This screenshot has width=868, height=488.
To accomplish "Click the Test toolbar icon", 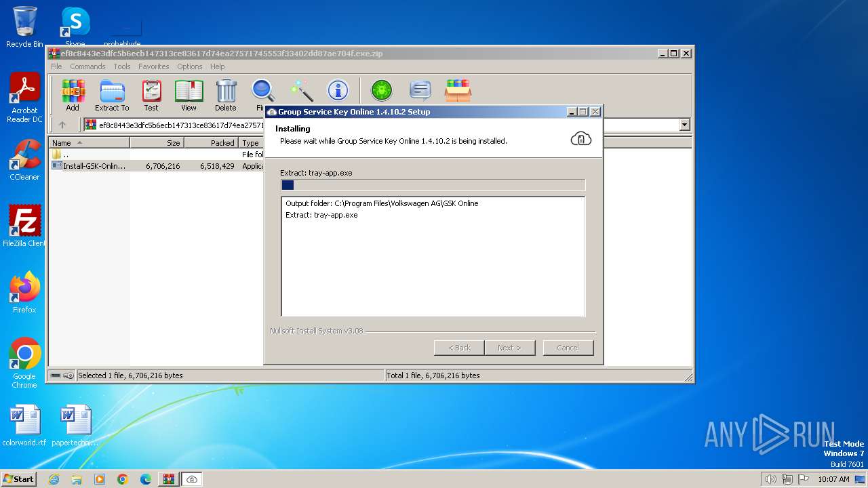I will [x=151, y=95].
